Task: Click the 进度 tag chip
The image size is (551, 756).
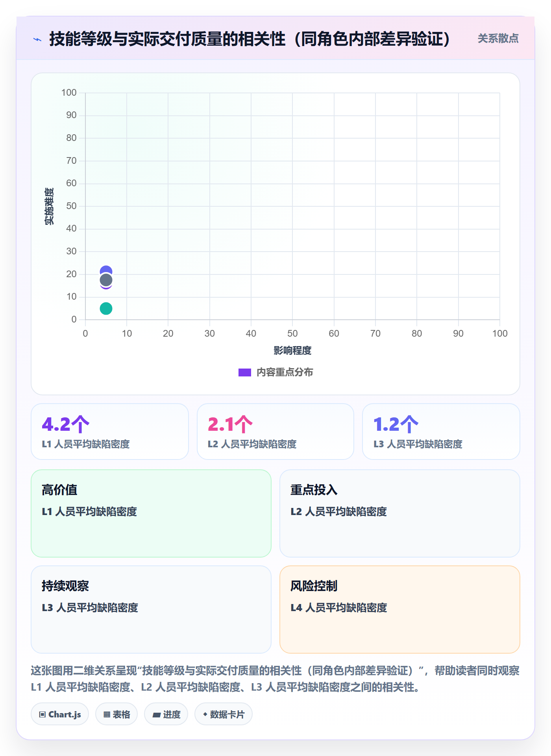Action: tap(166, 714)
